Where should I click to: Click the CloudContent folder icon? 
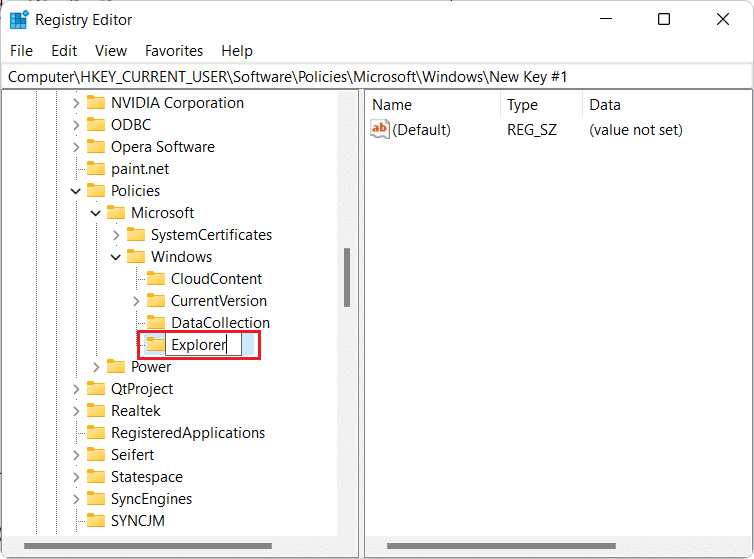tap(156, 279)
